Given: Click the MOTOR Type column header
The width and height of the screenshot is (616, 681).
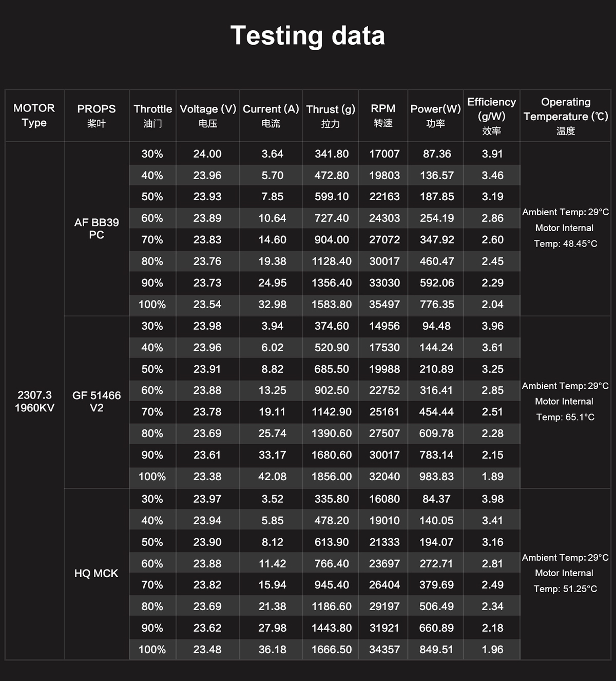Looking at the screenshot, I should (34, 116).
